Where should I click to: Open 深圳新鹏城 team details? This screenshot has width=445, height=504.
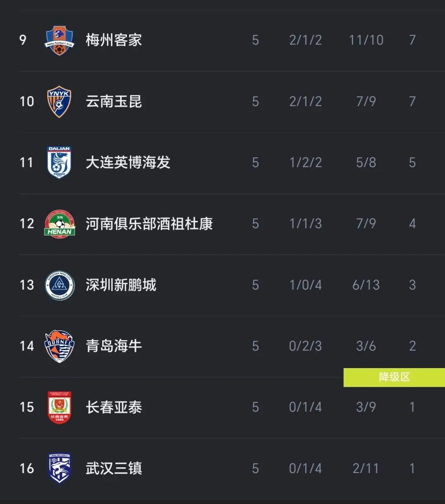click(121, 285)
